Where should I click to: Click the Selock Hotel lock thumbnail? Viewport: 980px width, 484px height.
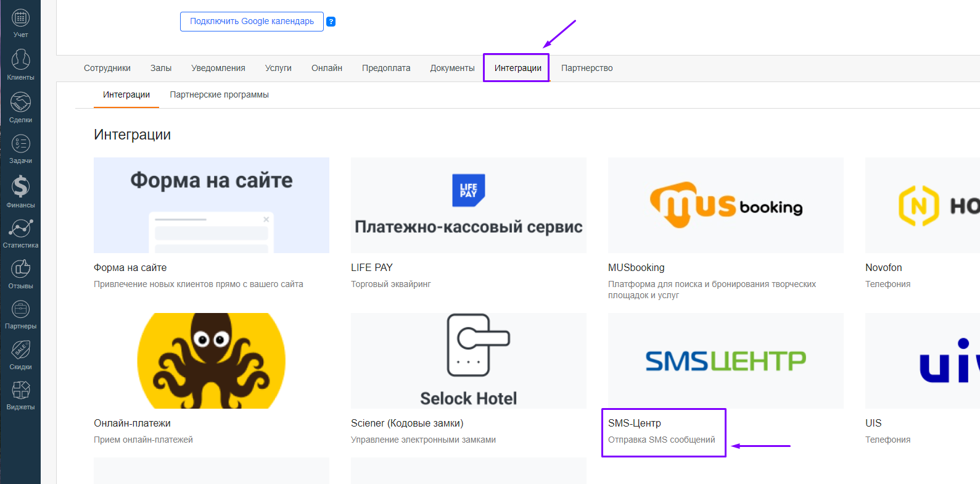(468, 361)
